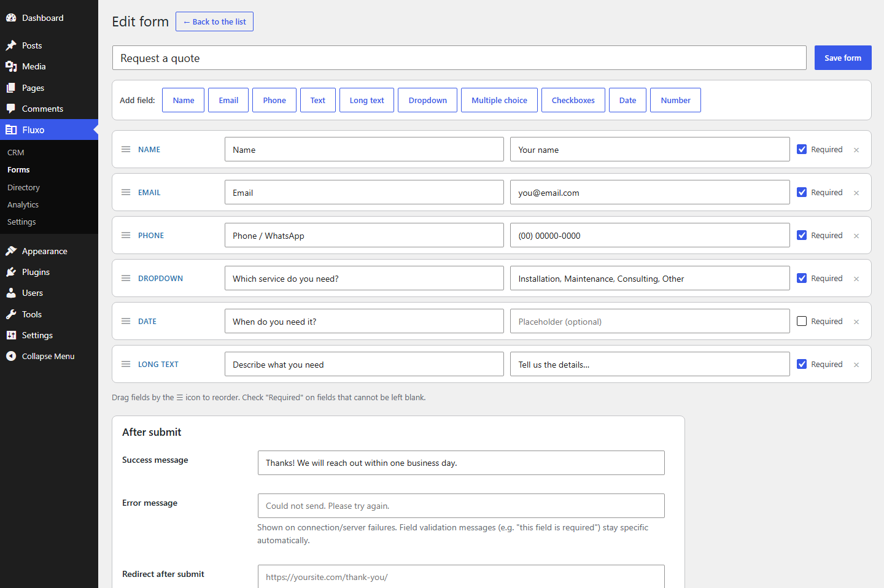This screenshot has height=588, width=884.
Task: Add a Number field
Action: pos(675,100)
